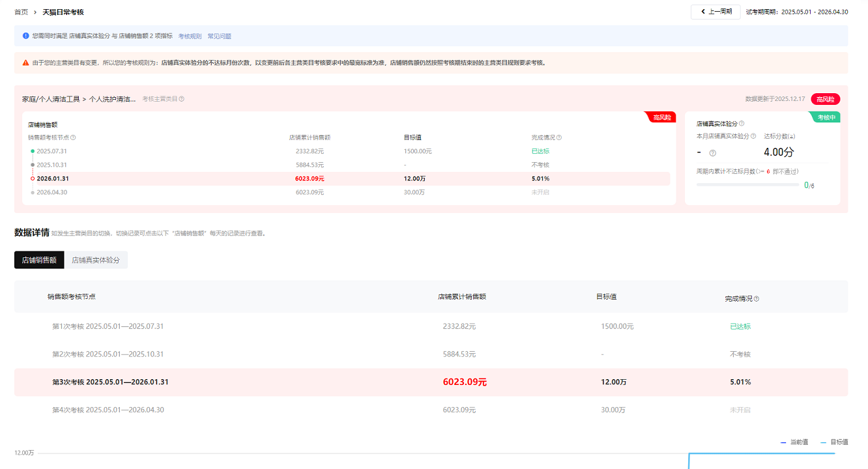
Task: Click the red circle marker for 2026.01.31
Action: coord(33,178)
